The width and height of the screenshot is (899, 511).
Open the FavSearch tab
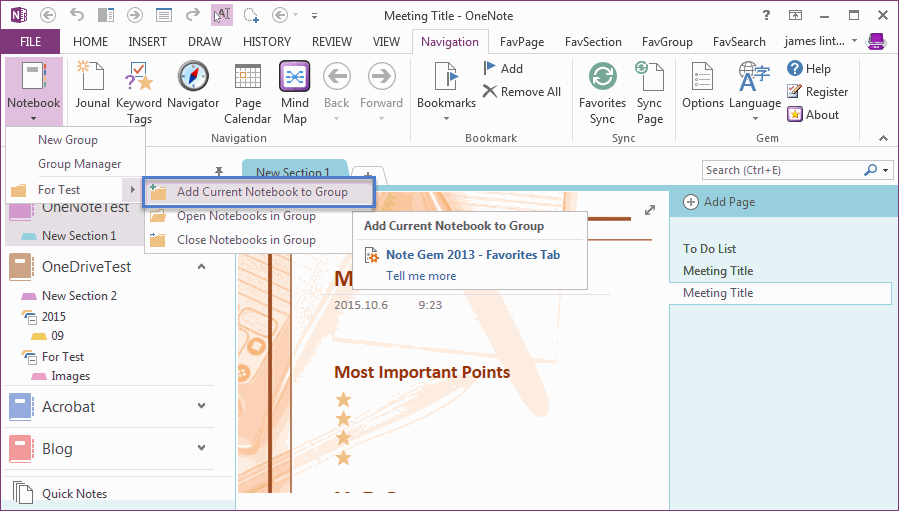click(739, 42)
